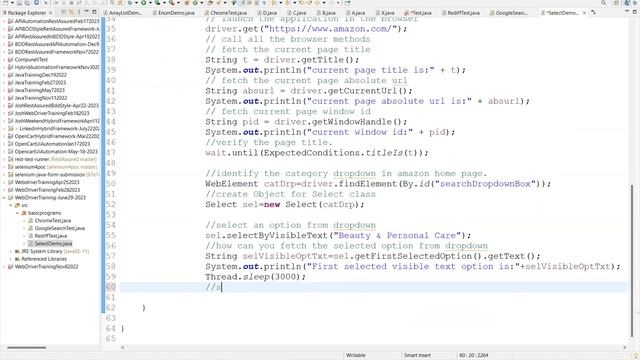Viewport: 640px width, 360px height.
Task: Select project rest-test-runner
Action: click(x=32, y=159)
